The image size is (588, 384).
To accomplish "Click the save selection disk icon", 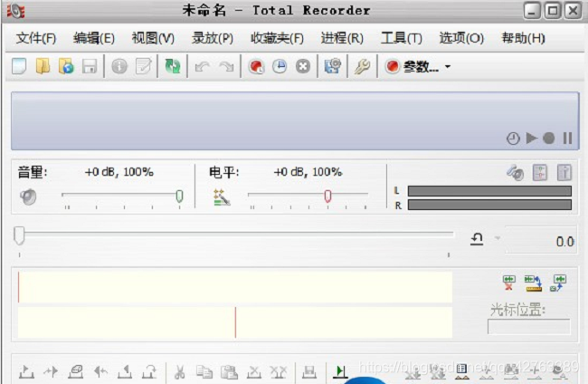I will click(x=309, y=371).
